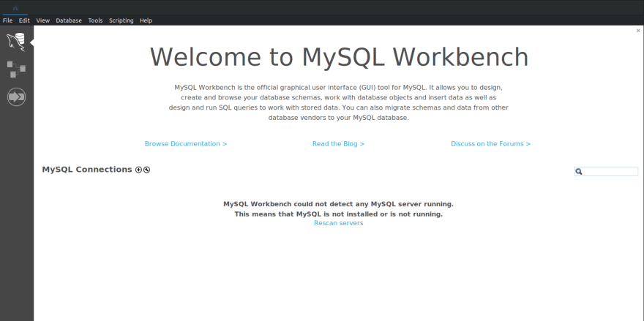Screen dimensions: 644x321
Task: Follow the Read the Blog link
Action: click(x=338, y=143)
